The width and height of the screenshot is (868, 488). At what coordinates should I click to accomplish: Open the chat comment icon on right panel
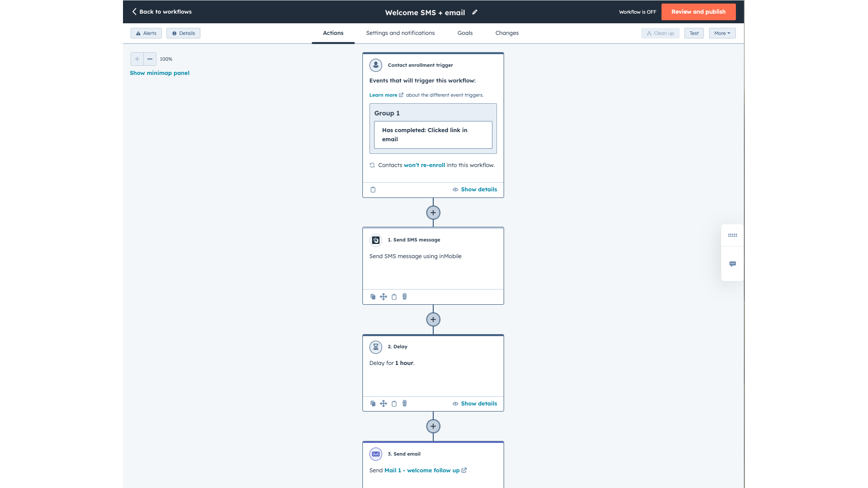coord(732,264)
